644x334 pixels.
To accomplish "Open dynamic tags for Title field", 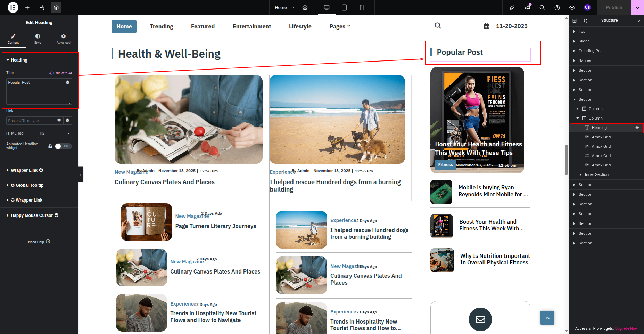I will coord(68,82).
